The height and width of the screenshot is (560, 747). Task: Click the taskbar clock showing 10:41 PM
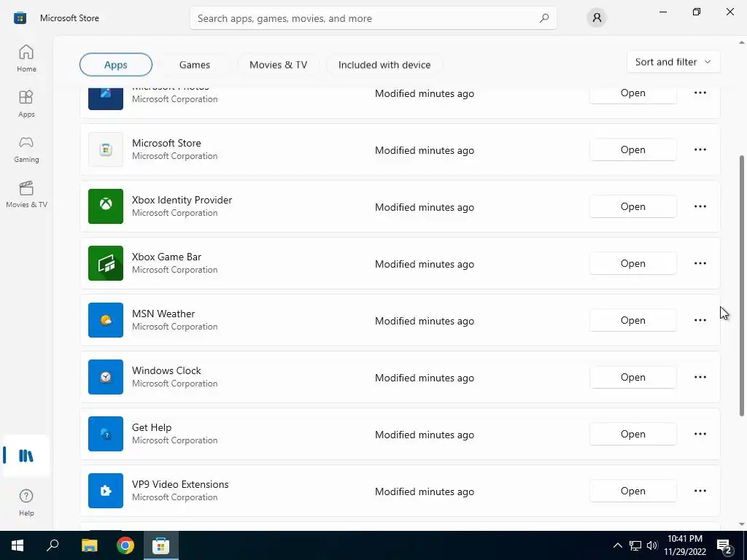click(684, 545)
